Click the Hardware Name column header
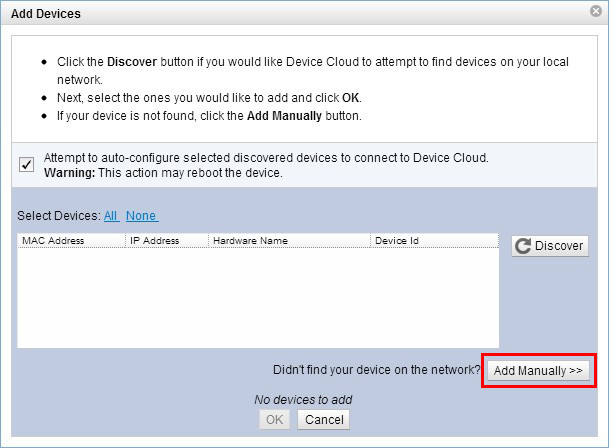This screenshot has width=609, height=448. pos(288,241)
